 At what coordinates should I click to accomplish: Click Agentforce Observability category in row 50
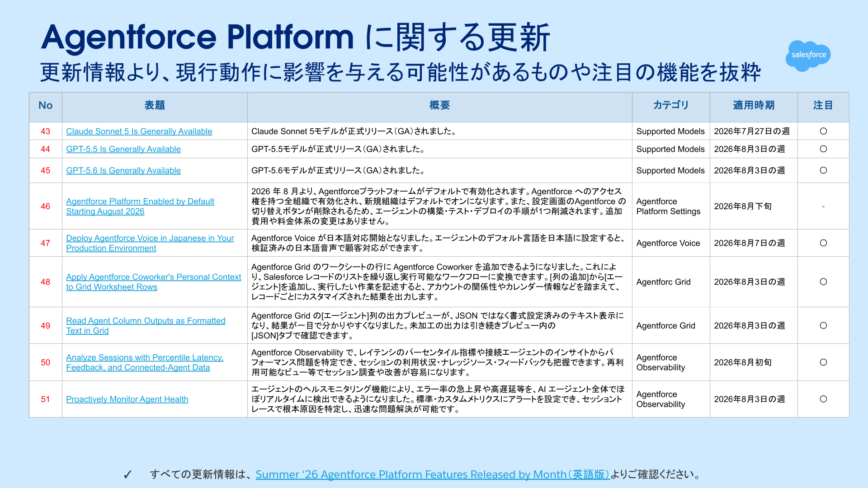661,362
